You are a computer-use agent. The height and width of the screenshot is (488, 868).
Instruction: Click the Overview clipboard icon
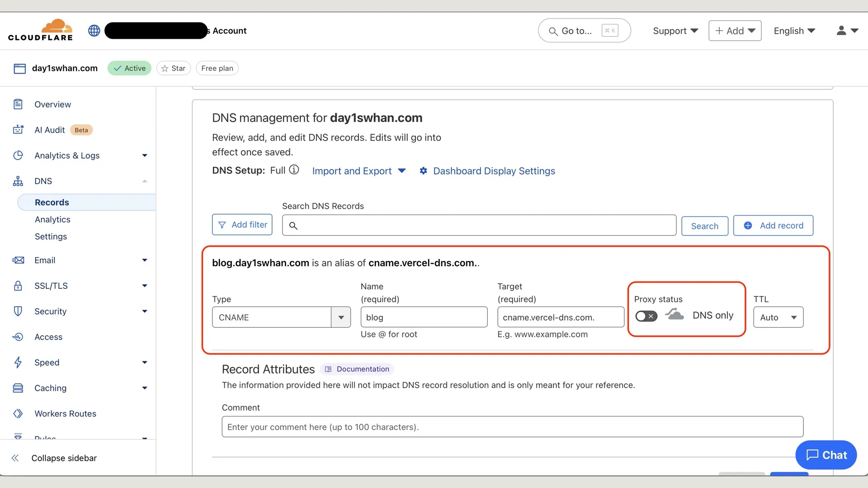tap(18, 104)
